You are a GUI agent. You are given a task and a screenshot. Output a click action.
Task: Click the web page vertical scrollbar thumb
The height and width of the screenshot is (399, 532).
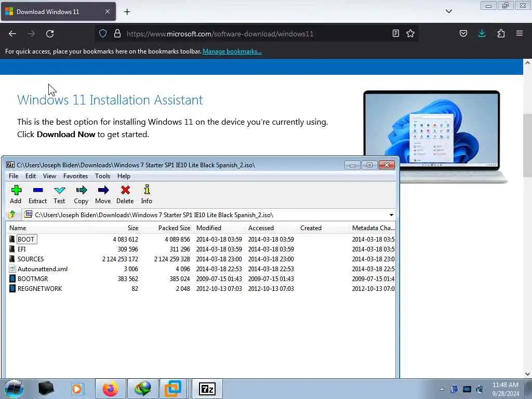point(527,145)
